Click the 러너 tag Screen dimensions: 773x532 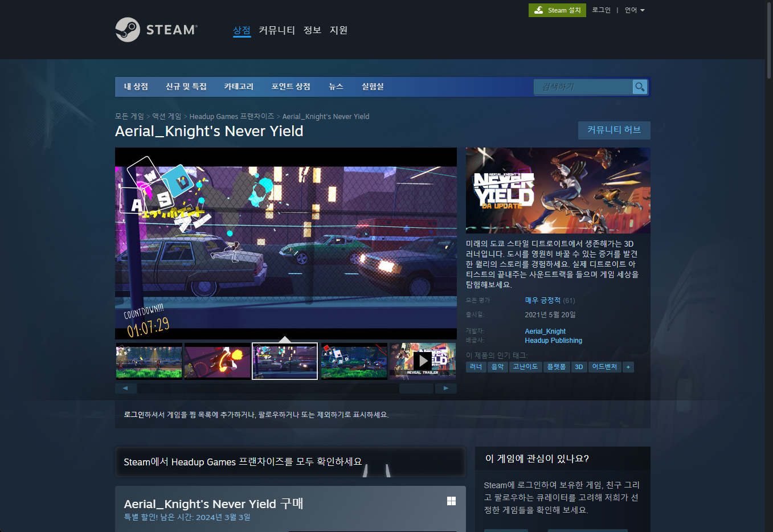click(x=476, y=367)
